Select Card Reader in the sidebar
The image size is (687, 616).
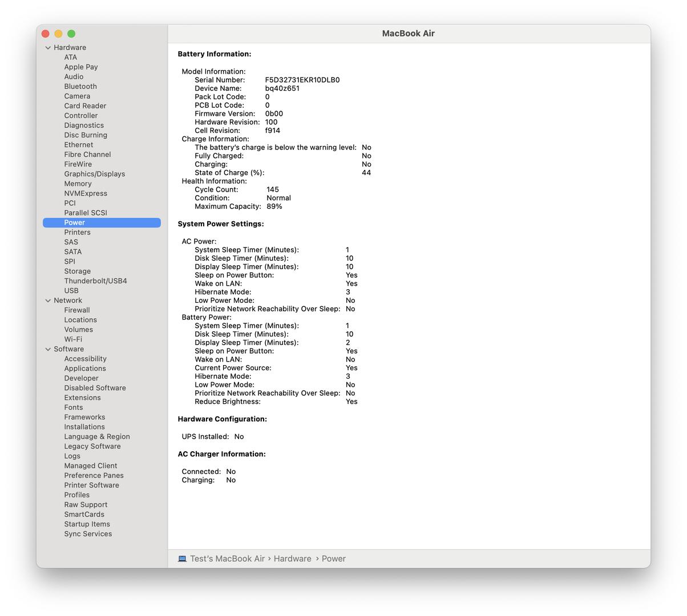[85, 106]
